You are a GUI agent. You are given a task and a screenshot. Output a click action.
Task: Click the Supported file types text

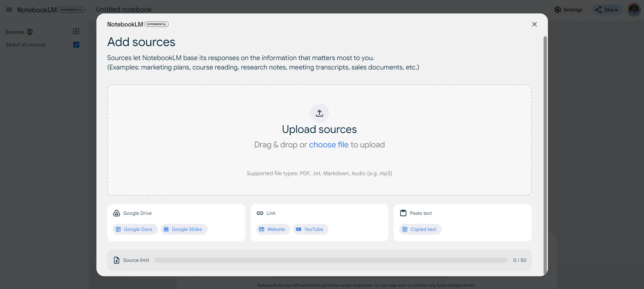(319, 173)
